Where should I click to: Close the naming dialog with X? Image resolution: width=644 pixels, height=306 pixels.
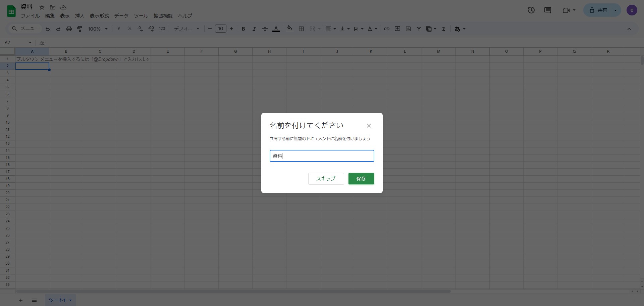[x=369, y=126]
